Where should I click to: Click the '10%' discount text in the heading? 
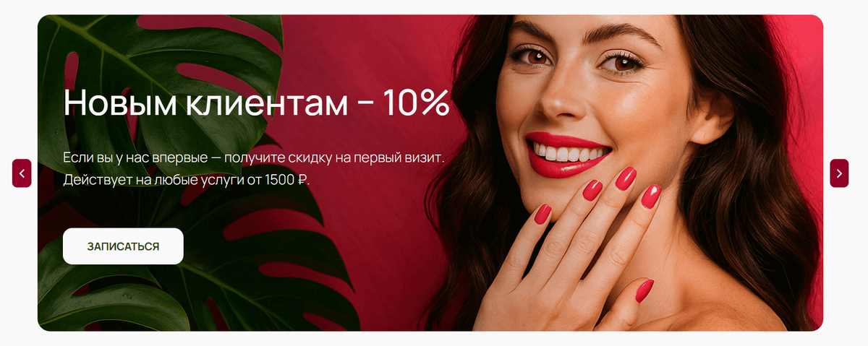[416, 103]
